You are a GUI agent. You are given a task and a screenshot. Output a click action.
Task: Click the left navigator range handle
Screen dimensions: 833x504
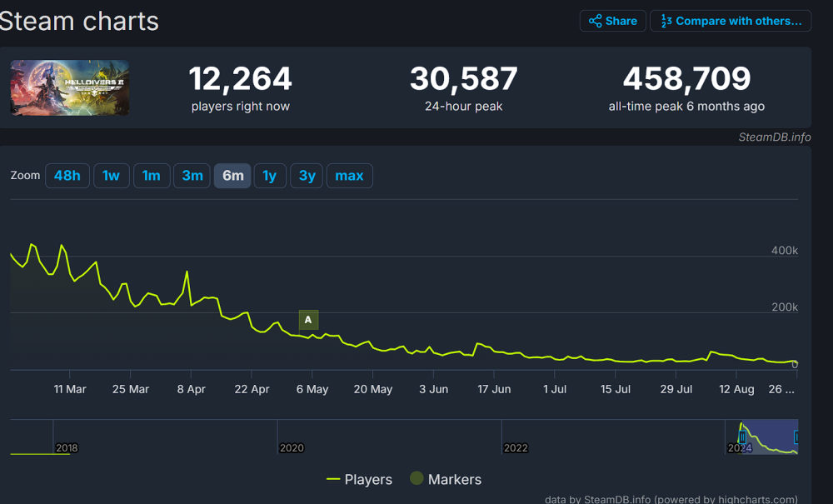click(742, 437)
